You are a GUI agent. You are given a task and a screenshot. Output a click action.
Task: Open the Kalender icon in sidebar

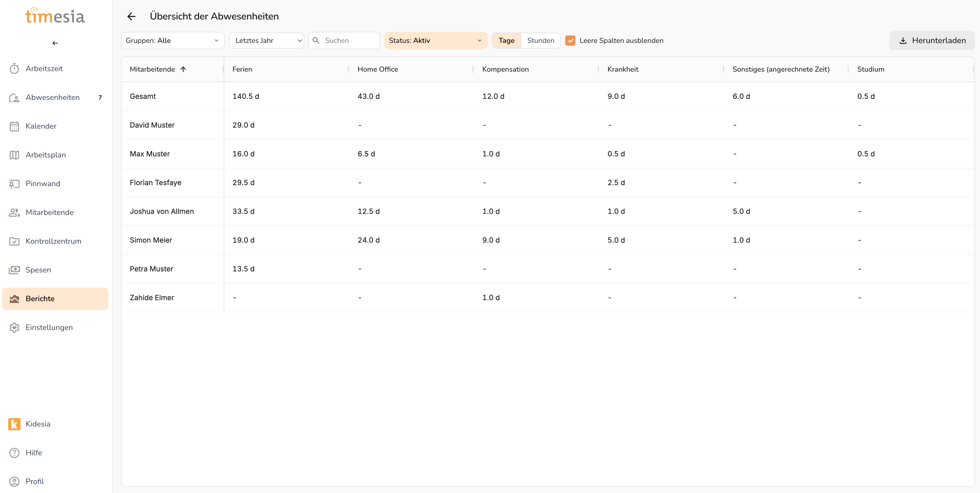tap(14, 126)
